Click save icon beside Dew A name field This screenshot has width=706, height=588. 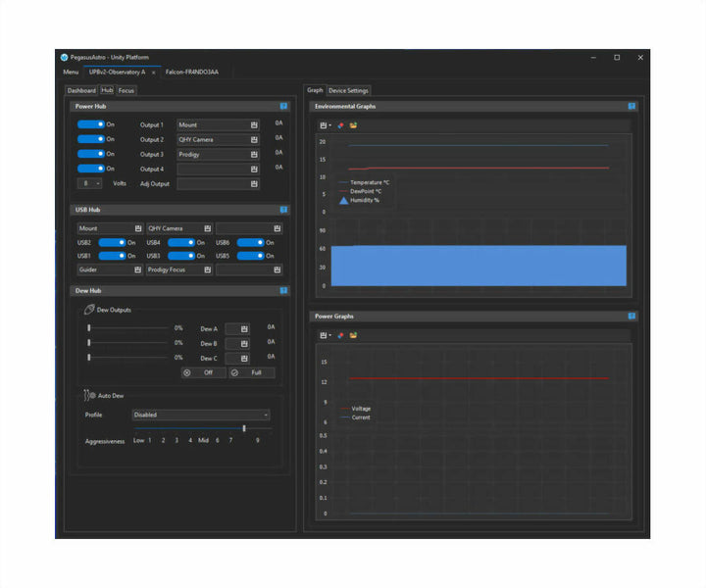click(x=244, y=329)
